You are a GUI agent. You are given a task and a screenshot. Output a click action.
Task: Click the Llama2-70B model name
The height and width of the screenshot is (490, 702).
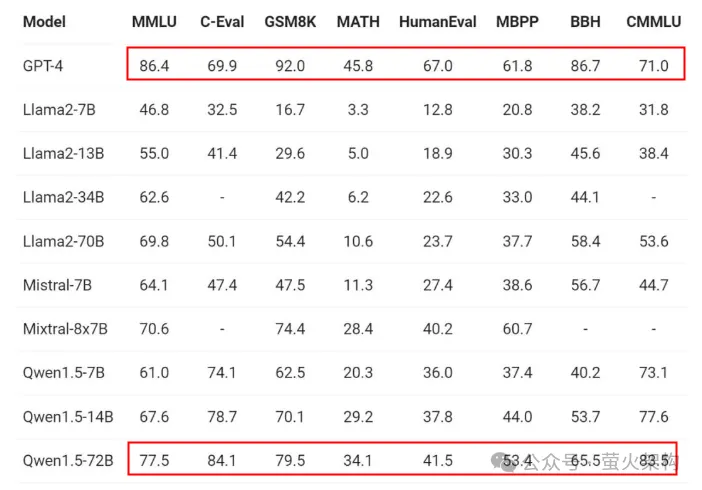pos(64,241)
